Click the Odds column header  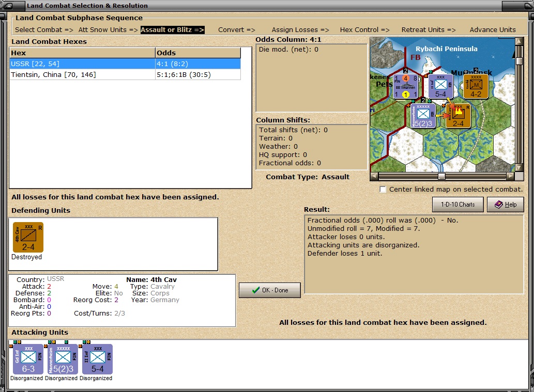tap(198, 53)
